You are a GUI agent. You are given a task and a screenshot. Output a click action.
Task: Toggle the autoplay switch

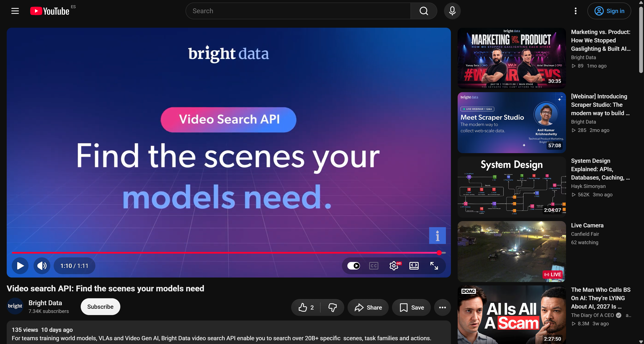(353, 266)
